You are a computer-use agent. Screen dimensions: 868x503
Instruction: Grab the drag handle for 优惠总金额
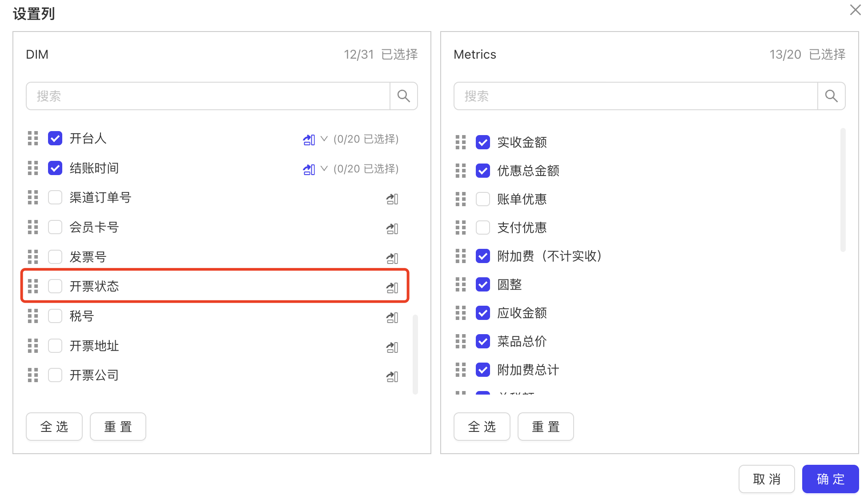(x=461, y=171)
